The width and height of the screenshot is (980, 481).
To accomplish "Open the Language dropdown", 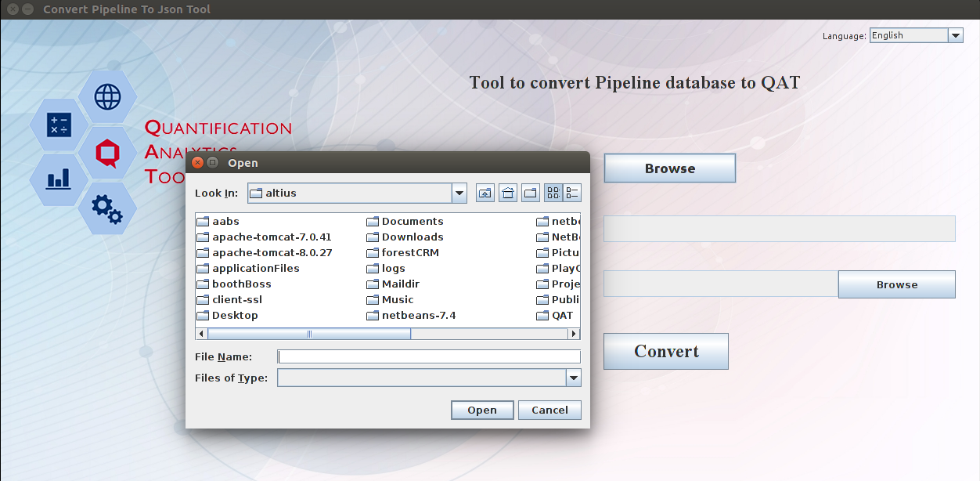I will click(x=956, y=35).
